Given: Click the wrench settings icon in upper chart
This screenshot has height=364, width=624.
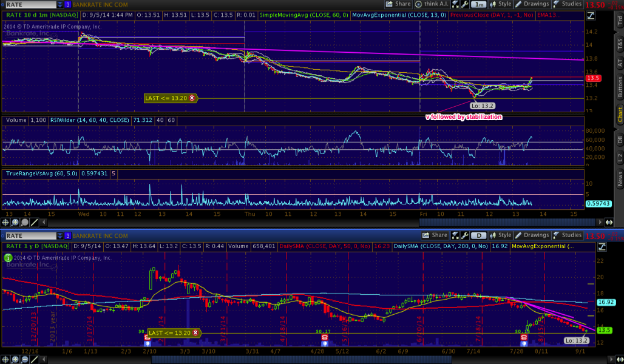Looking at the screenshot, I should 464,4.
